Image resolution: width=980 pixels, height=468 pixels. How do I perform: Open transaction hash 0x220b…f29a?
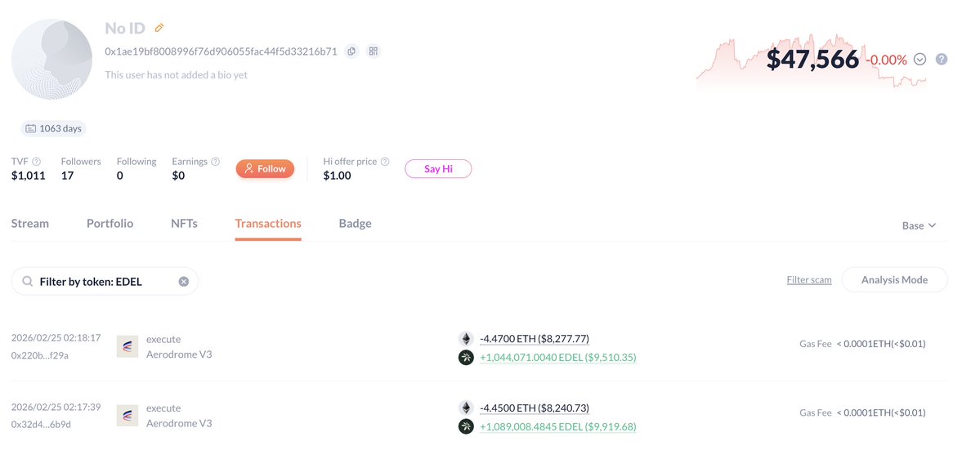tap(40, 355)
